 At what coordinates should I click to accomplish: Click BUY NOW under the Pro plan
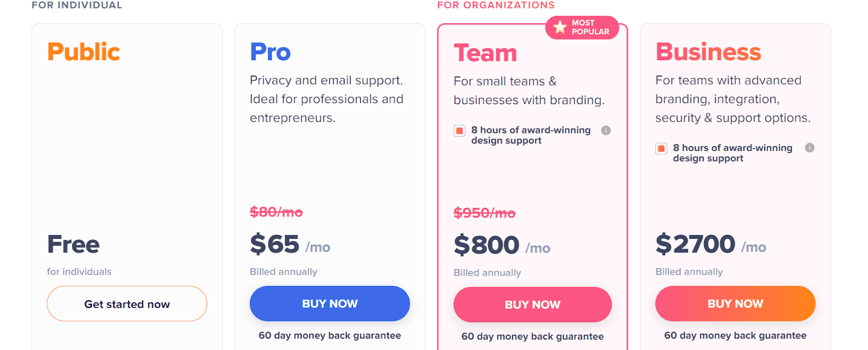point(329,304)
